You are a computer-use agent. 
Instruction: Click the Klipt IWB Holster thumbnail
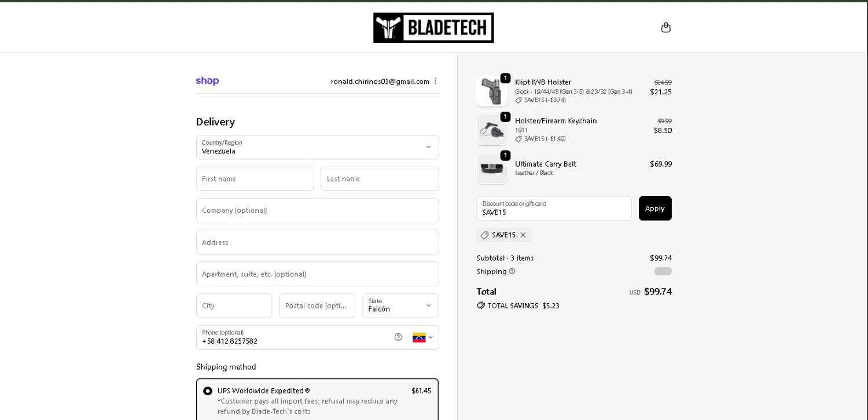[x=492, y=91]
